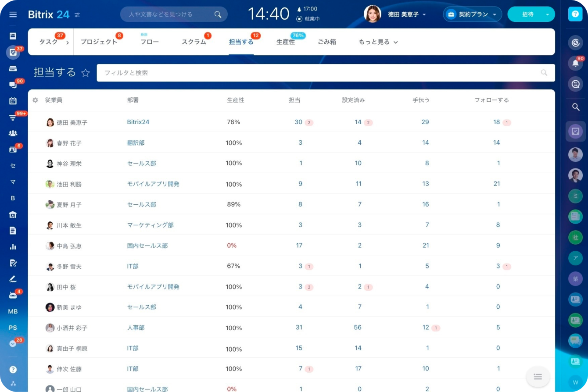Click the notifications bell icon
Viewport: 588px width, 392px height.
pos(575,63)
